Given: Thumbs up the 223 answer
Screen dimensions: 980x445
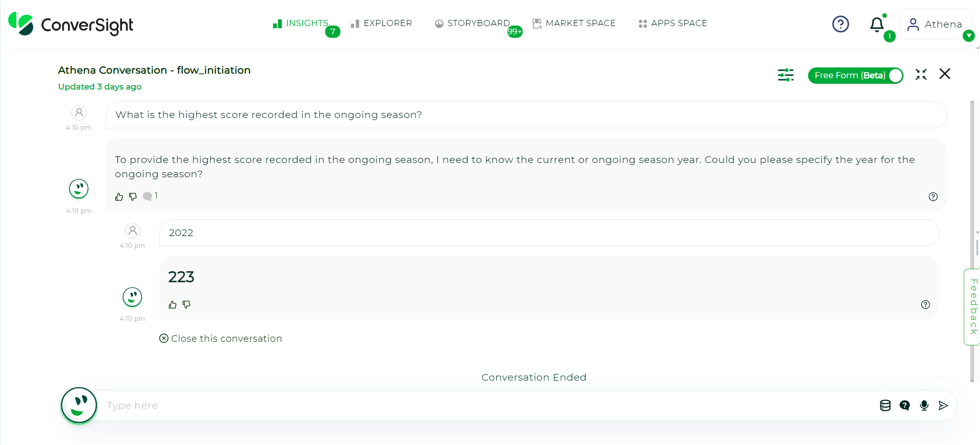Looking at the screenshot, I should (173, 305).
